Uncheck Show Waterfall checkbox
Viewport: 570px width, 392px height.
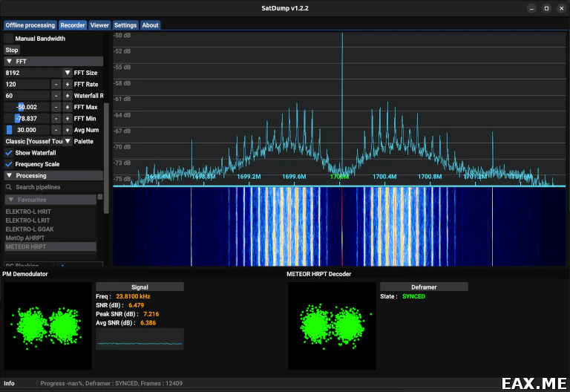coord(9,153)
